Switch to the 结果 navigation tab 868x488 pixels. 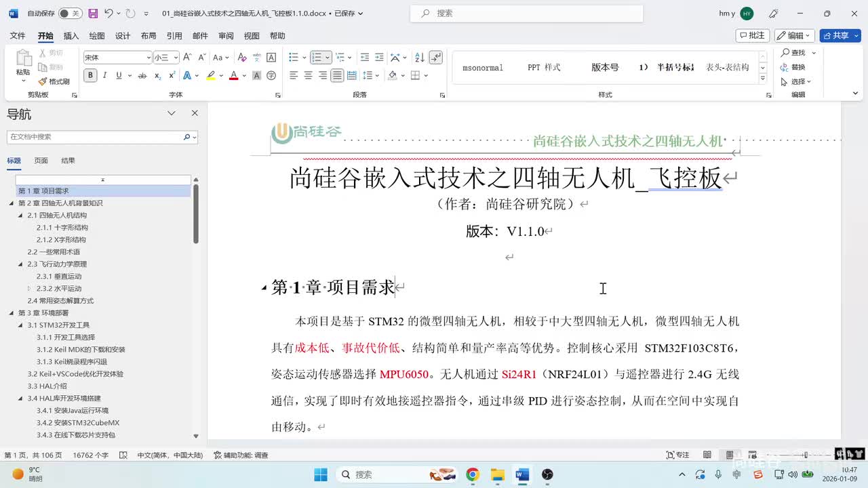click(x=68, y=161)
